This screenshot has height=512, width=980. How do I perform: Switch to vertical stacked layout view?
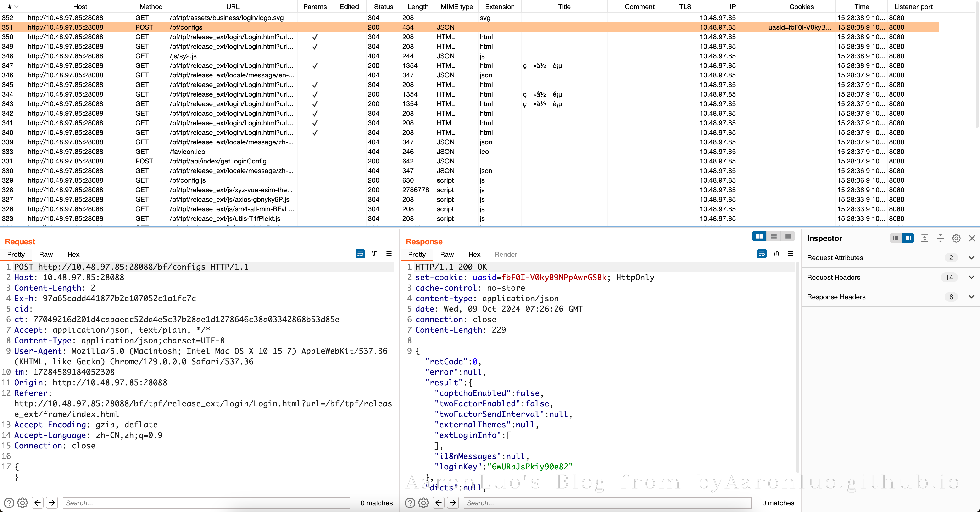pyautogui.click(x=774, y=236)
